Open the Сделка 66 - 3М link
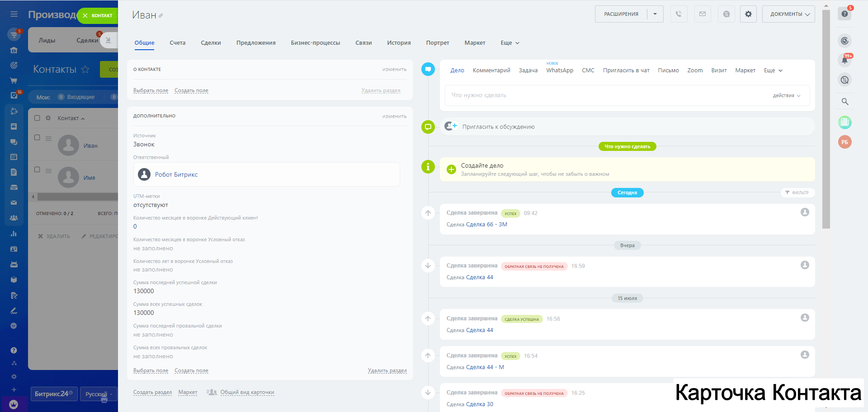 [486, 225]
